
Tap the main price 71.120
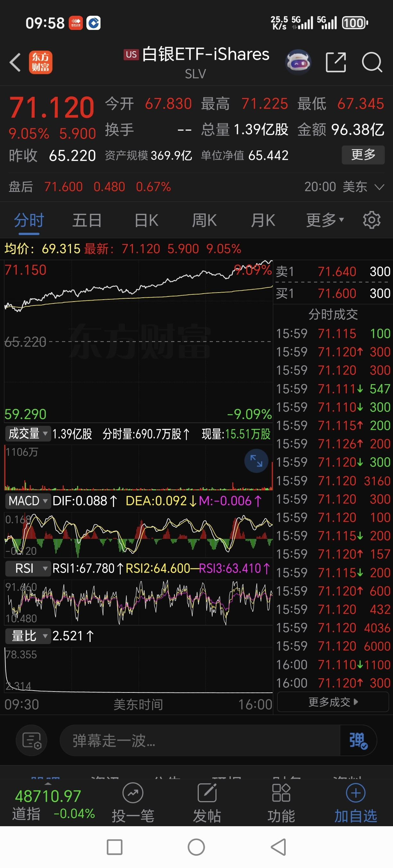click(x=51, y=108)
